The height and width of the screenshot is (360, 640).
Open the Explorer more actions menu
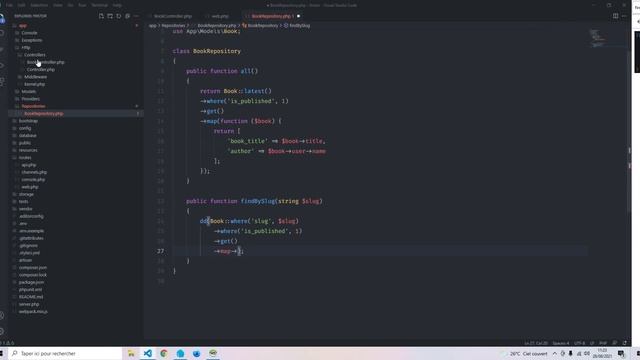pyautogui.click(x=136, y=16)
